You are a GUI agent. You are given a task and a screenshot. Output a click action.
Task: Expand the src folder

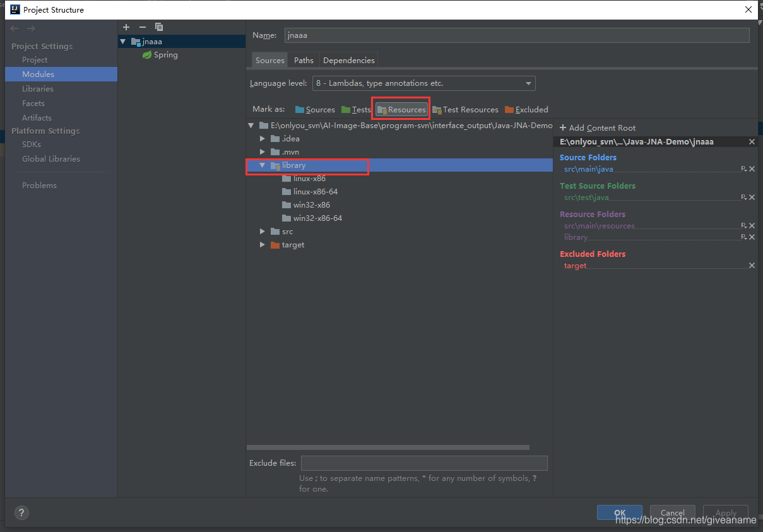(x=263, y=232)
